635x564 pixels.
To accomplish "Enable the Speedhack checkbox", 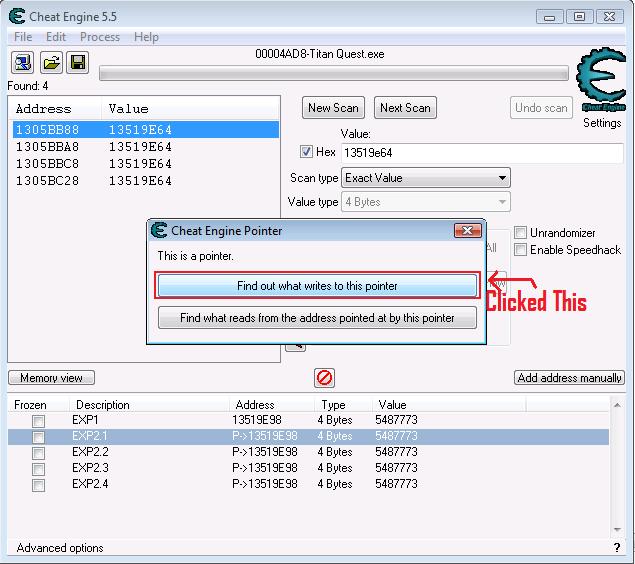I will [520, 250].
